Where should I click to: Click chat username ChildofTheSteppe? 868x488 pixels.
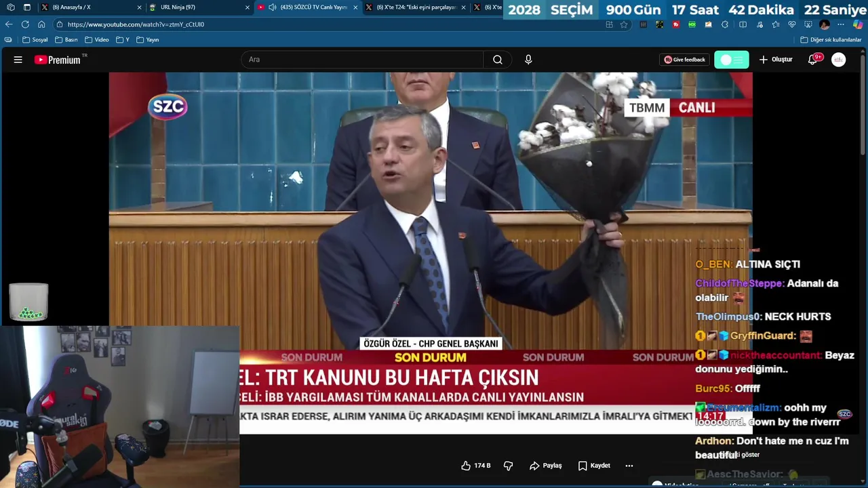tap(739, 283)
